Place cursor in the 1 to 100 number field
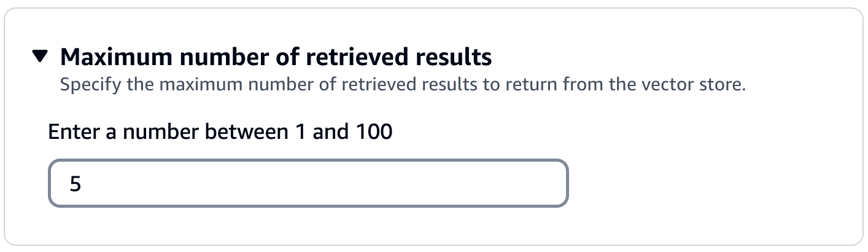Viewport: 868px width, 252px height. [x=308, y=183]
